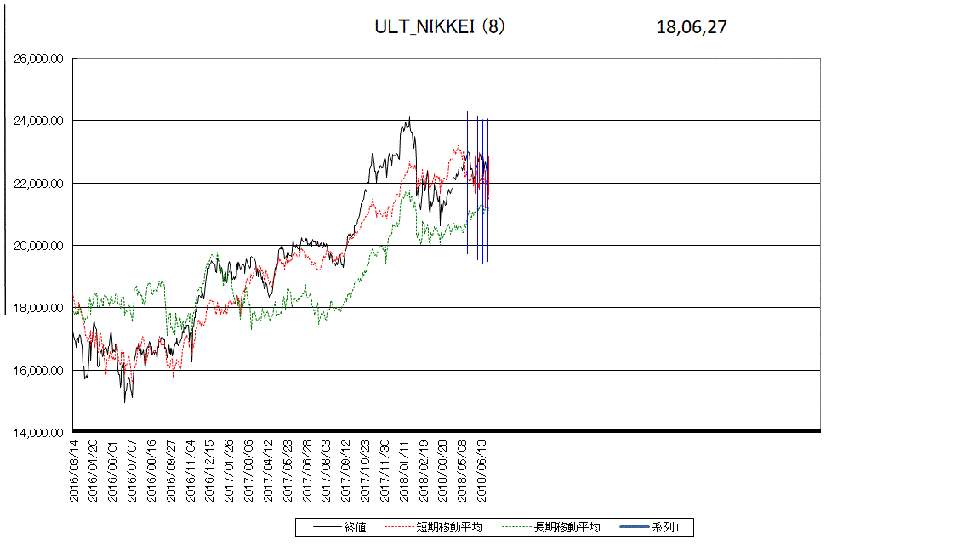Pick the 2017/06/28 x-axis date
980x551 pixels.
(x=307, y=470)
